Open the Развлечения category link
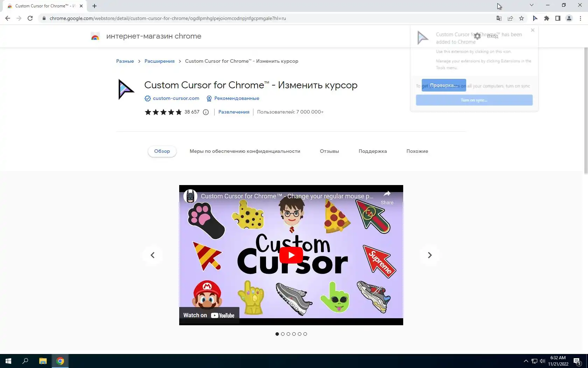Image resolution: width=588 pixels, height=368 pixels. 234,112
